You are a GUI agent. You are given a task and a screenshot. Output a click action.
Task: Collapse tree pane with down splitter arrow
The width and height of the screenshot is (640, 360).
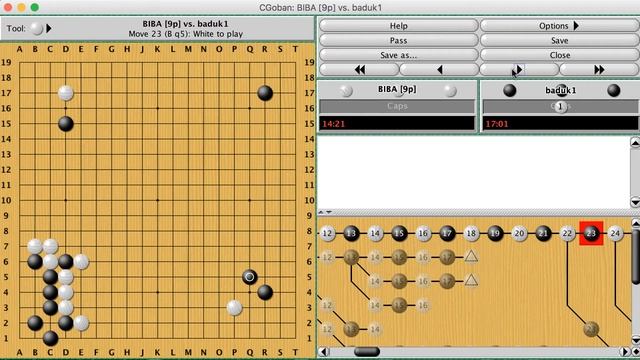[x=329, y=212]
